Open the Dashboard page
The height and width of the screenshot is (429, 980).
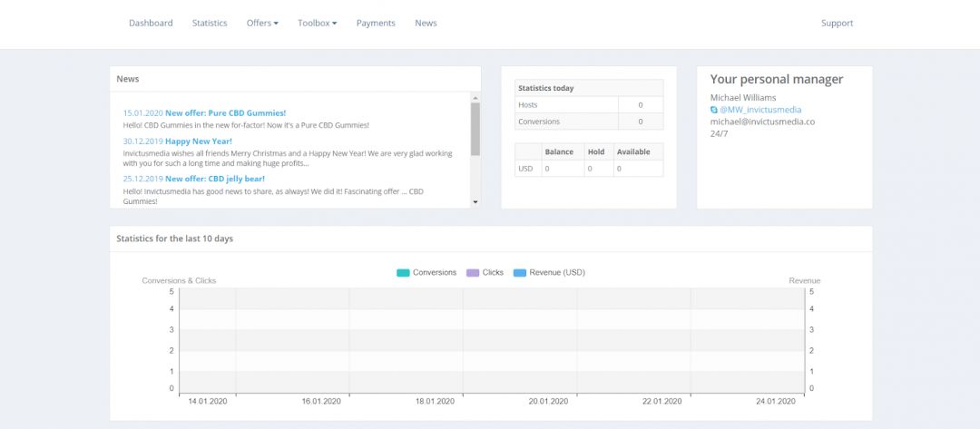coord(151,23)
